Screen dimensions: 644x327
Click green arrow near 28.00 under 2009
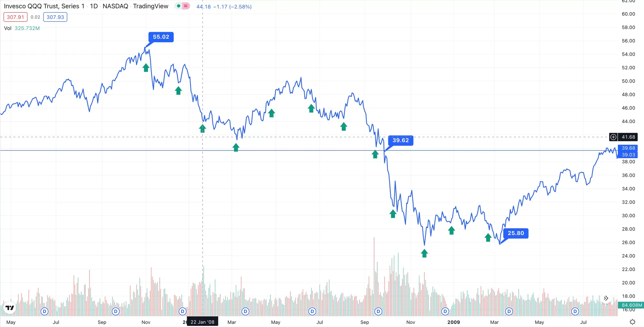click(x=451, y=230)
